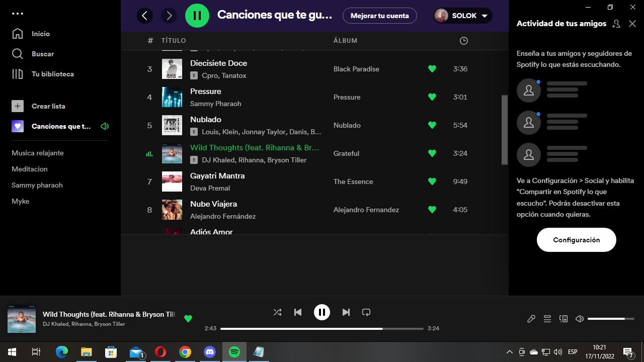Open Discord from the taskbar
644x362 pixels.
pyautogui.click(x=210, y=352)
